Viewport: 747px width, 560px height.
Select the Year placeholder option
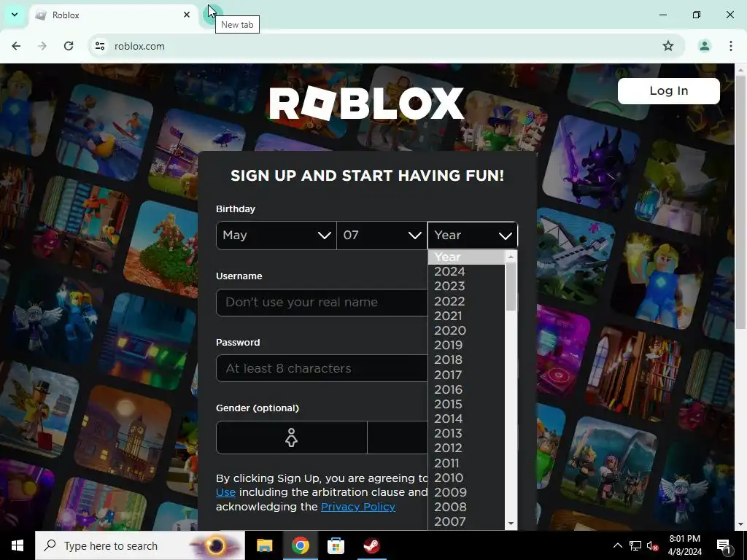coord(466,257)
